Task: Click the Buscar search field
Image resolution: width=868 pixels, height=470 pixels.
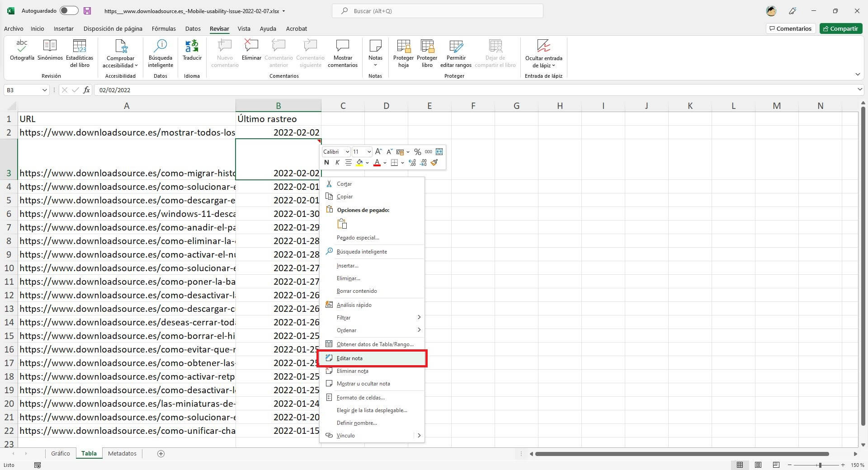Action: [x=437, y=11]
